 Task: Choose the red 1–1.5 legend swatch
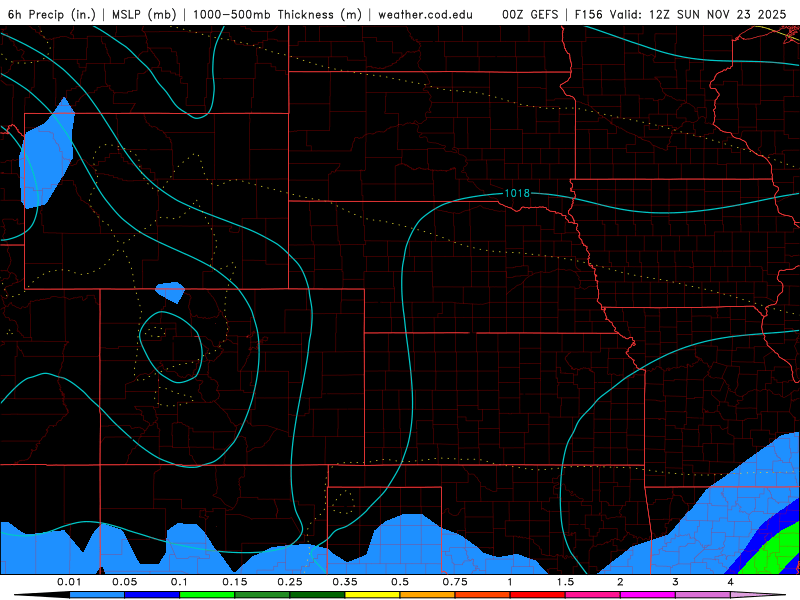(x=538, y=595)
